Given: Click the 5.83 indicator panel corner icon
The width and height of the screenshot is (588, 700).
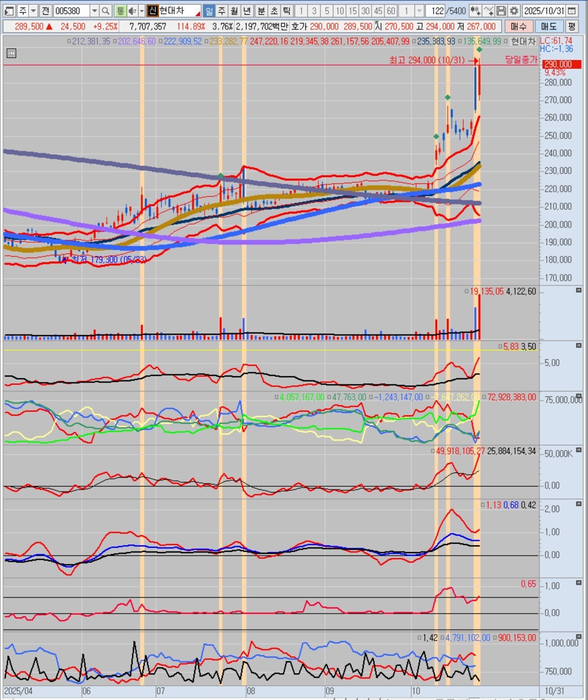Looking at the screenshot, I should [x=579, y=346].
